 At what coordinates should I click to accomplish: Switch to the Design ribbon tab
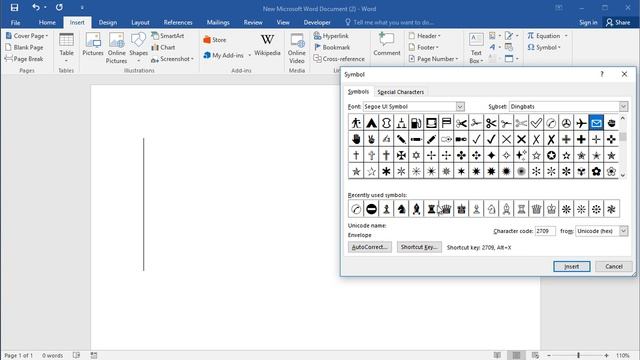tap(108, 22)
